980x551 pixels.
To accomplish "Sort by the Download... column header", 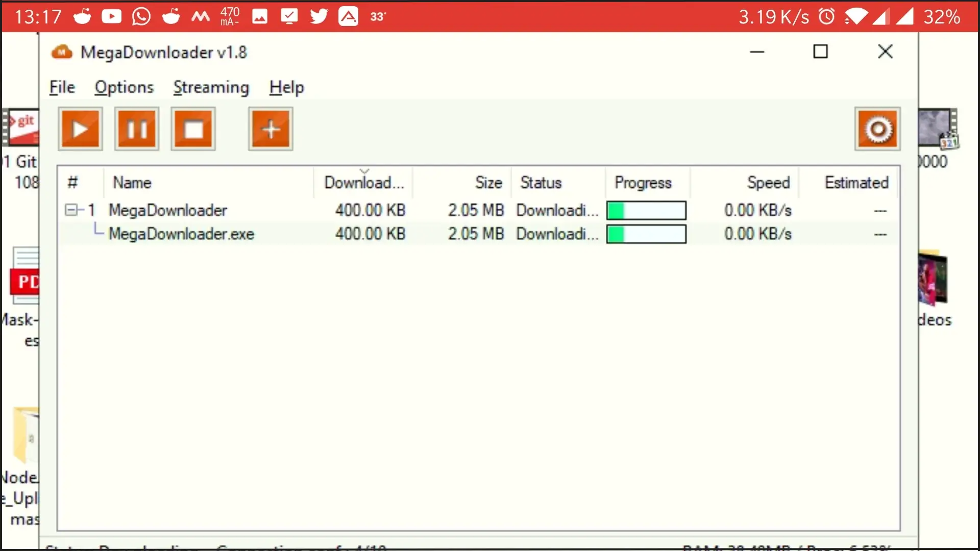I will [x=363, y=183].
